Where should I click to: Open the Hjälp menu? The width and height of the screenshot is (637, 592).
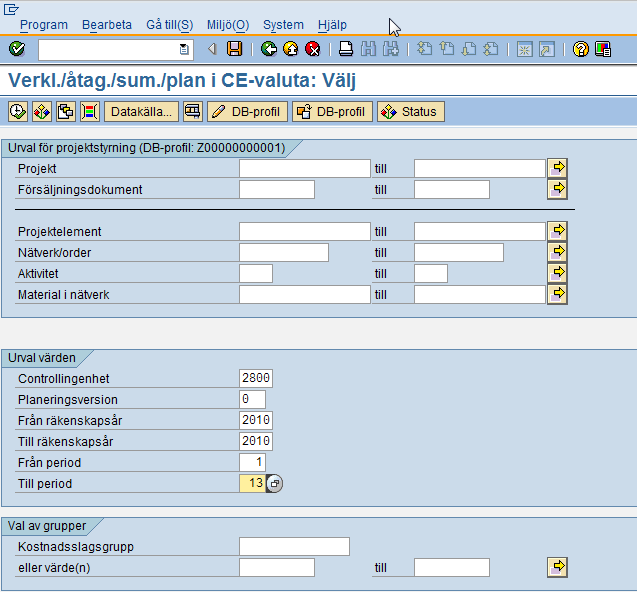(332, 25)
